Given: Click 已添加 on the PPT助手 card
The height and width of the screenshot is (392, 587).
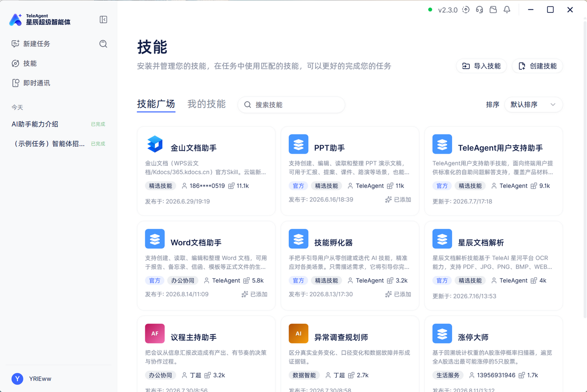Looking at the screenshot, I should click(398, 199).
